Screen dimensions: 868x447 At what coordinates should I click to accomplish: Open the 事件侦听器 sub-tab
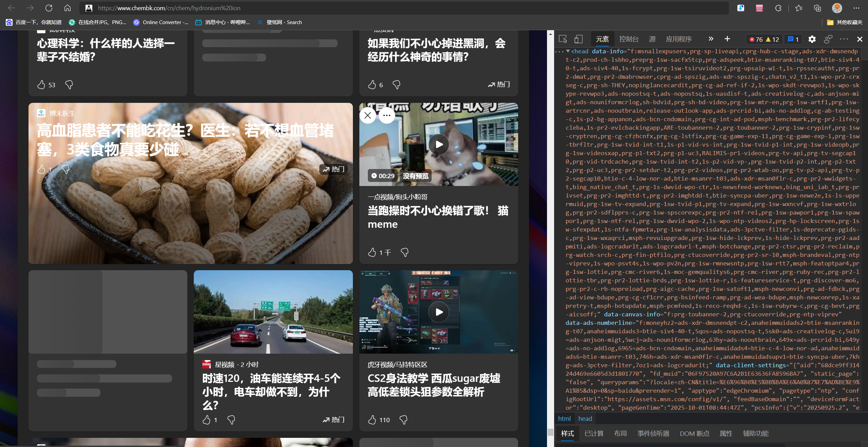tap(653, 433)
